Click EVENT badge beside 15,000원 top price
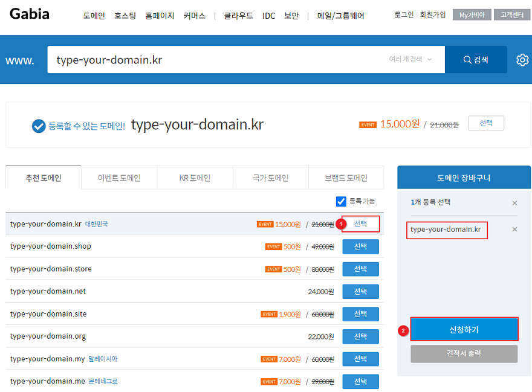 click(368, 125)
